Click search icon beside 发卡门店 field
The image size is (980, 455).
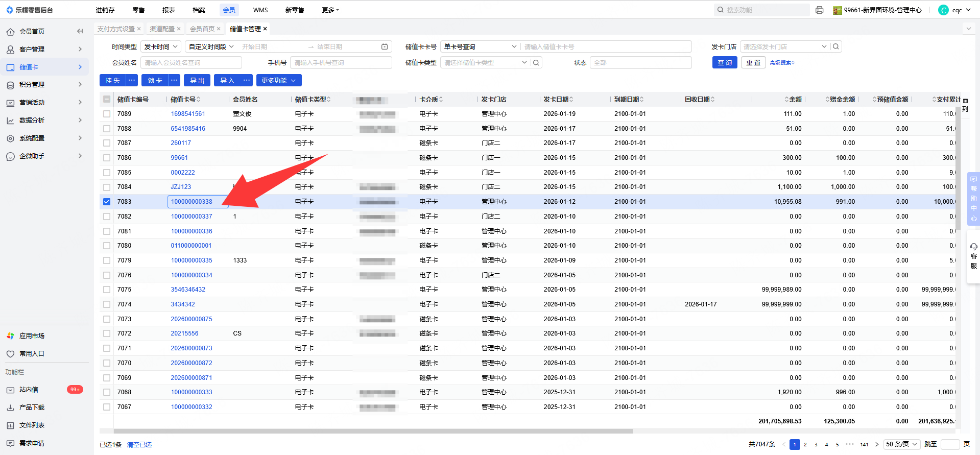coord(836,47)
